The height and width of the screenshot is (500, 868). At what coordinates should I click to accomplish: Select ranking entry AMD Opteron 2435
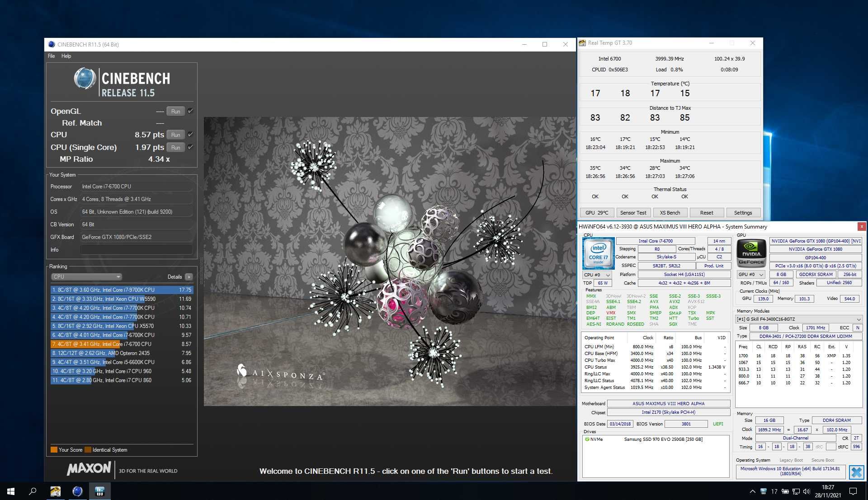click(x=122, y=353)
